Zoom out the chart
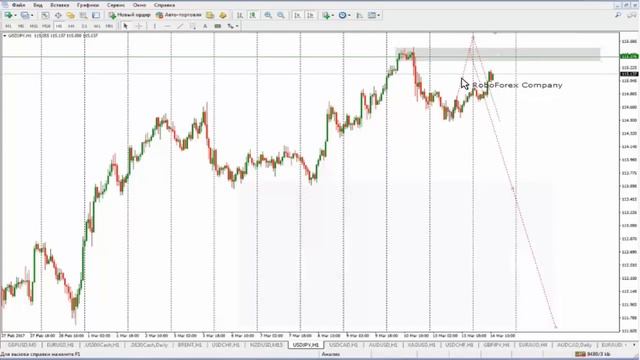The height and width of the screenshot is (360, 640). point(281,15)
